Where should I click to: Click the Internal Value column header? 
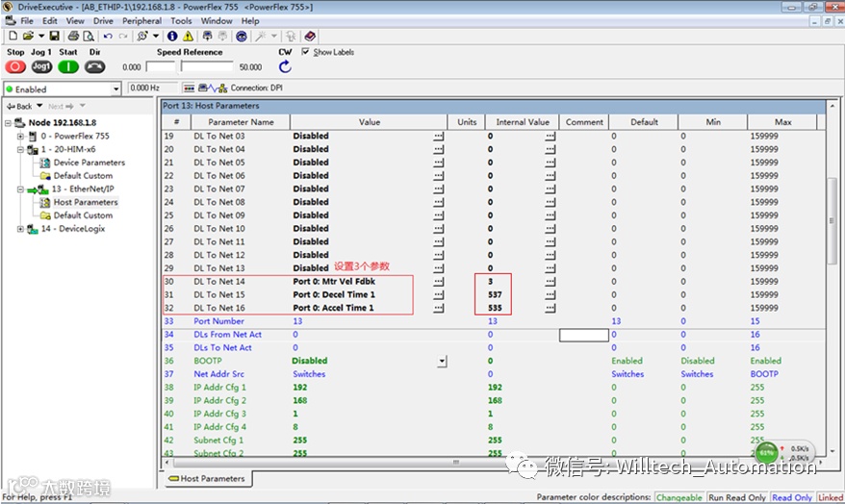point(523,122)
